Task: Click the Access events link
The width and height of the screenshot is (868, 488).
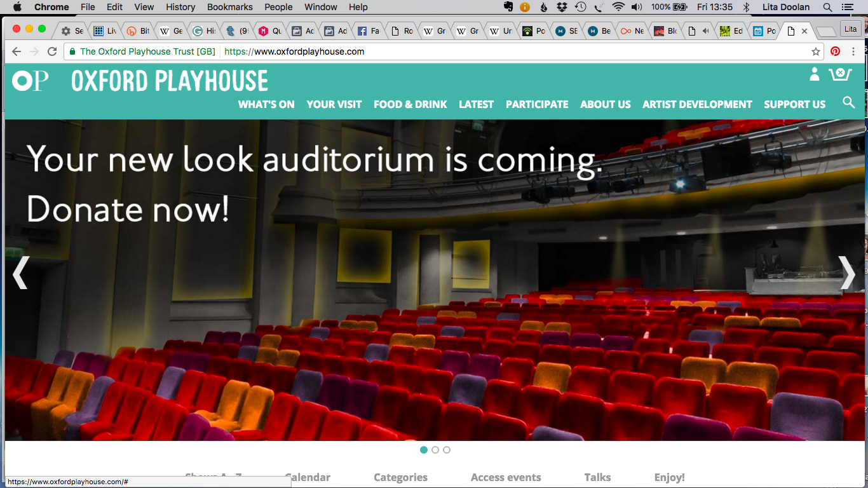Action: click(x=506, y=477)
